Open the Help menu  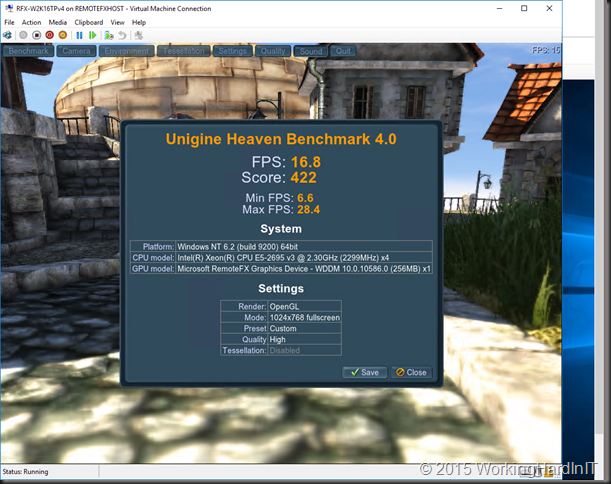(139, 22)
